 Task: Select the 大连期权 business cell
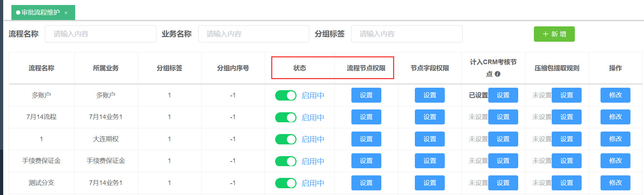pyautogui.click(x=106, y=139)
